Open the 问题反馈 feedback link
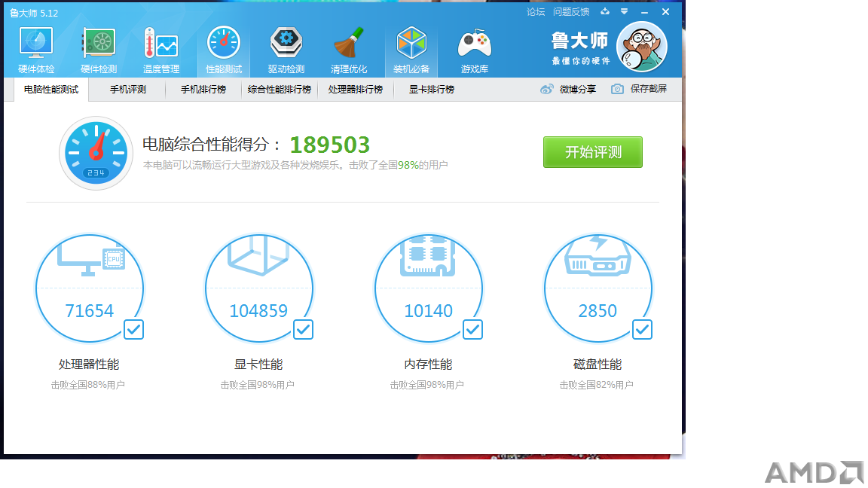The width and height of the screenshot is (868, 488). 571,11
